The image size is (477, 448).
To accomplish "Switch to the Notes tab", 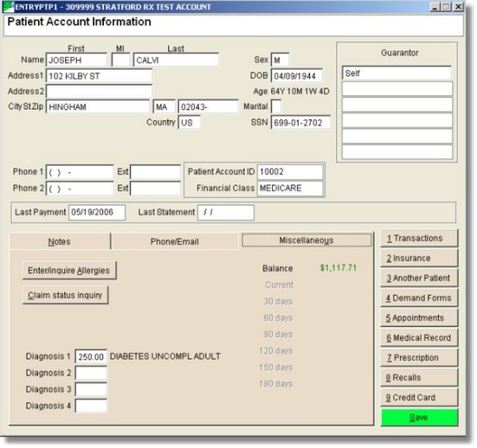I will [x=60, y=241].
